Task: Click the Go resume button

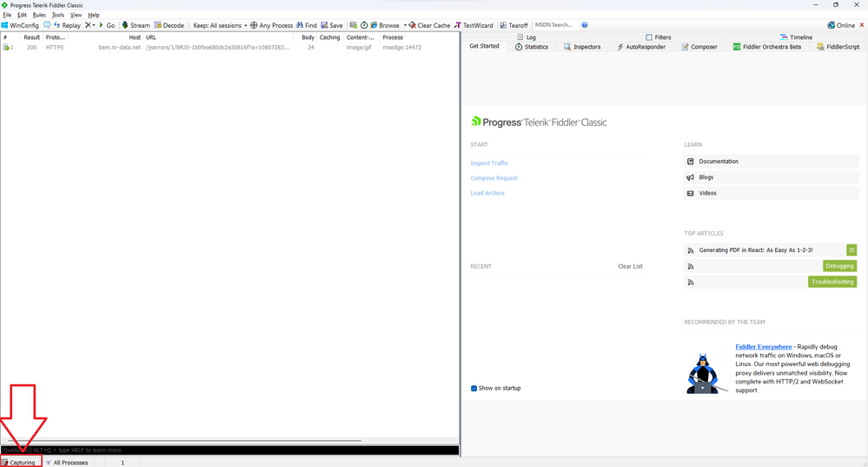Action: (107, 25)
